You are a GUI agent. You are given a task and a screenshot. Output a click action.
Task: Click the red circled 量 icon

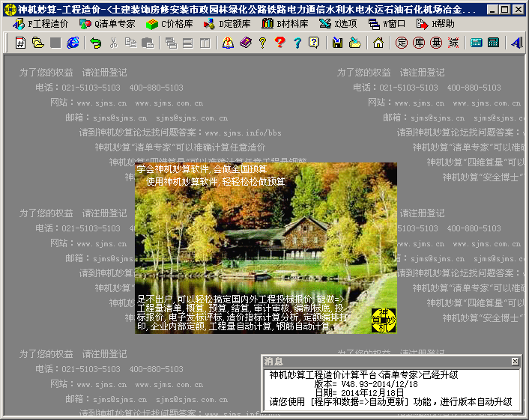click(436, 43)
